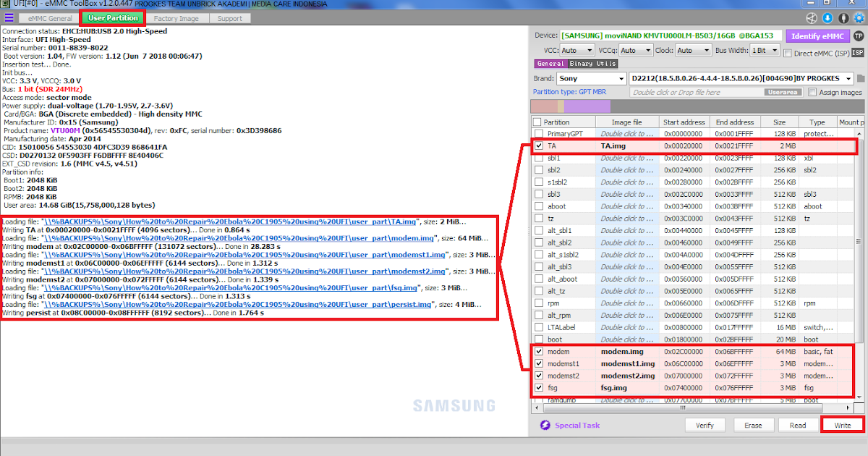Open the D2212 model firmware dropdown
This screenshot has height=456, width=868.
click(x=741, y=78)
